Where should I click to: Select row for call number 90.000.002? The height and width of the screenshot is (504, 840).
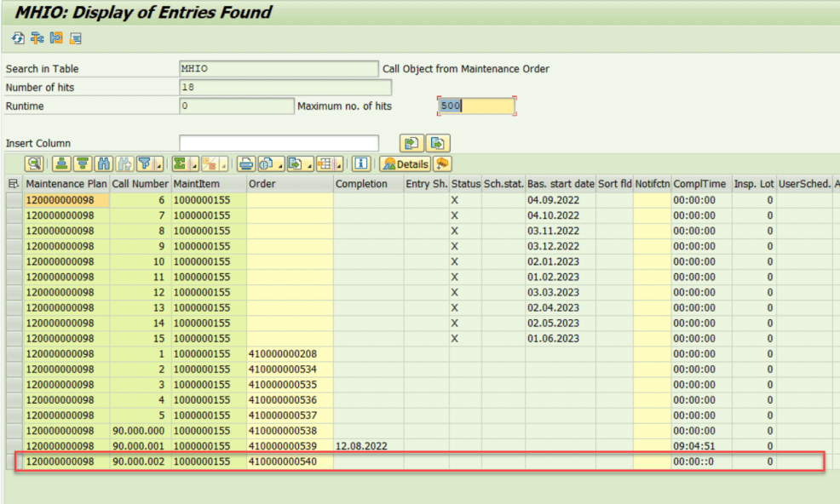(x=14, y=461)
